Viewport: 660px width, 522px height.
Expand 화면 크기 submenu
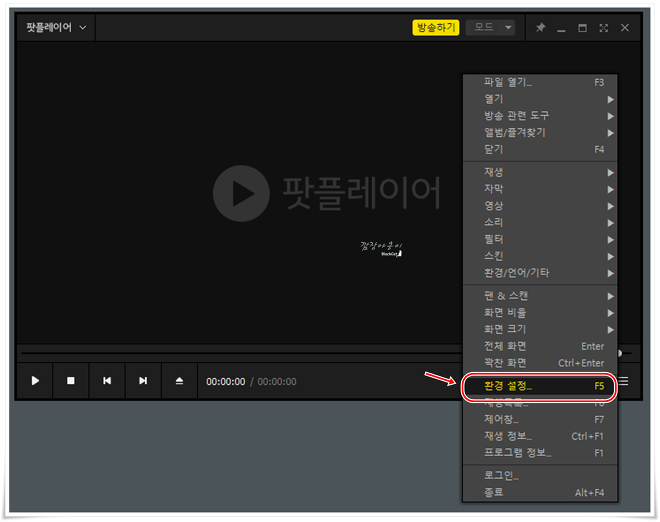click(540, 330)
